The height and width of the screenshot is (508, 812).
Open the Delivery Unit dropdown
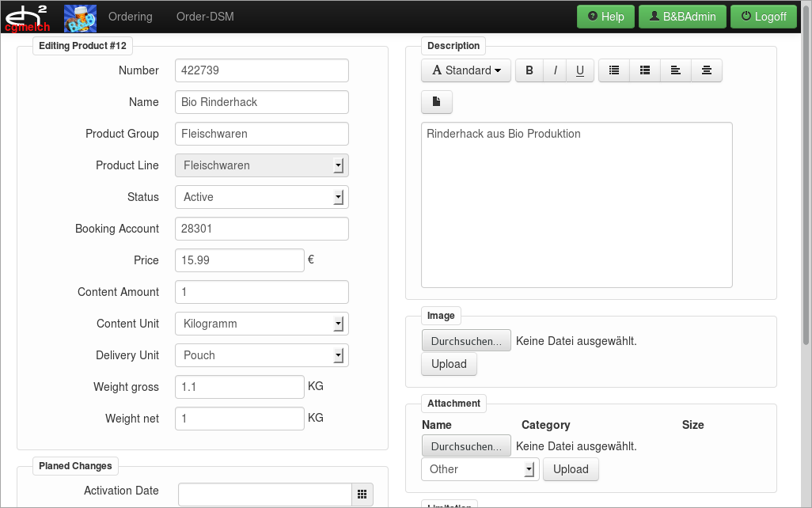[x=261, y=355]
